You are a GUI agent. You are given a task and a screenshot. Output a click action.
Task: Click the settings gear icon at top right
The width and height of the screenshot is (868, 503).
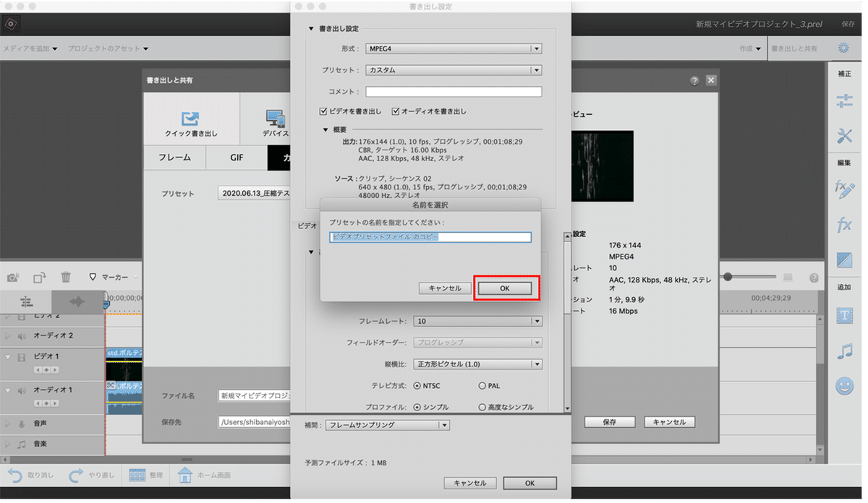(x=843, y=48)
